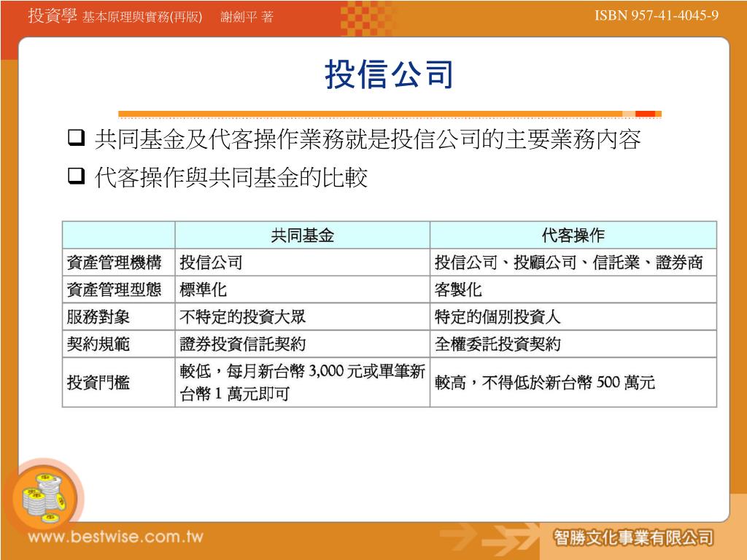Click the ISBN 957-41-4045-9 text
The width and height of the screenshot is (747, 560).
click(657, 15)
